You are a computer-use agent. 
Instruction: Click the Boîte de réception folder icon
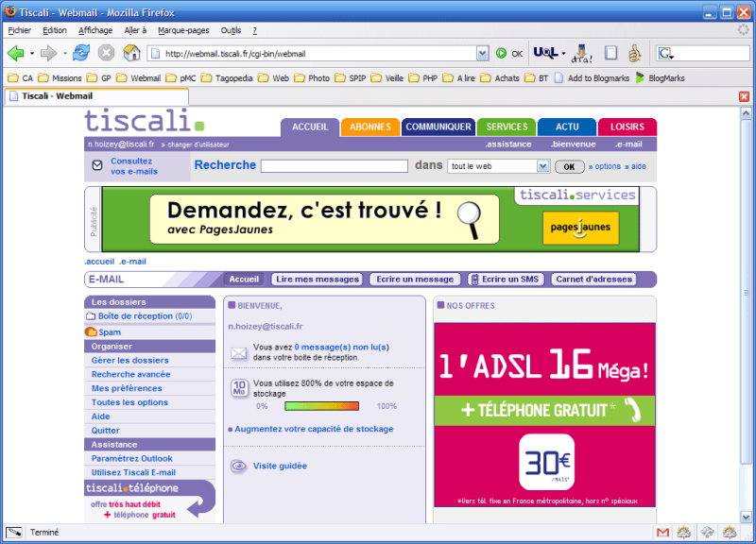(x=91, y=316)
